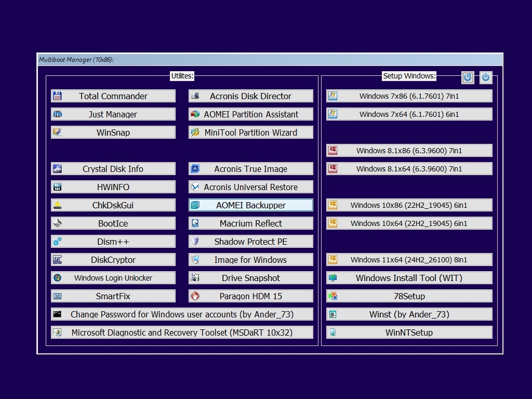
Task: Click the Drive Snapshot icon
Action: [195, 278]
